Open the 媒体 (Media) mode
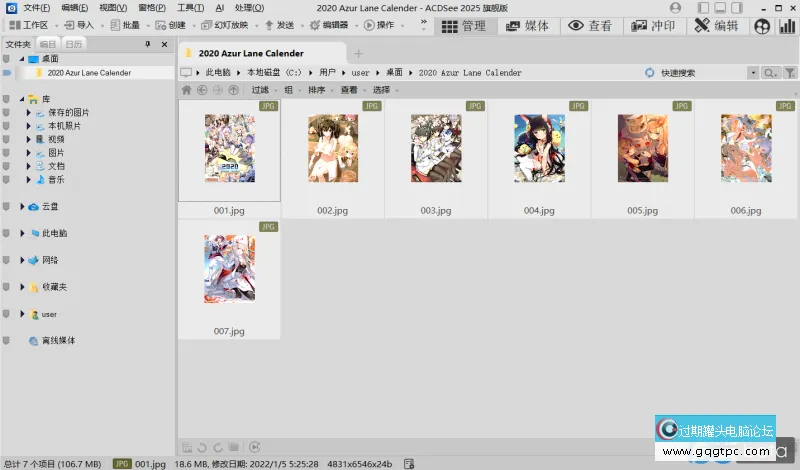The image size is (800, 470). click(528, 26)
